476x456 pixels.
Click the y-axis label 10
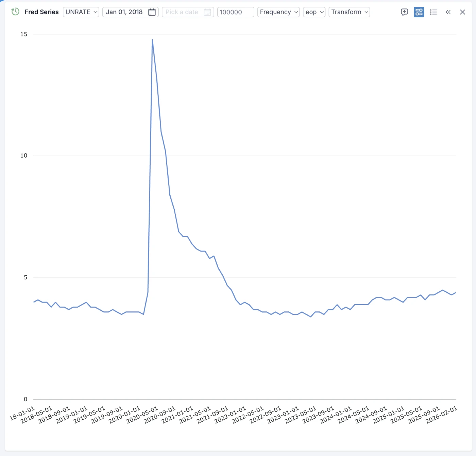tap(24, 156)
